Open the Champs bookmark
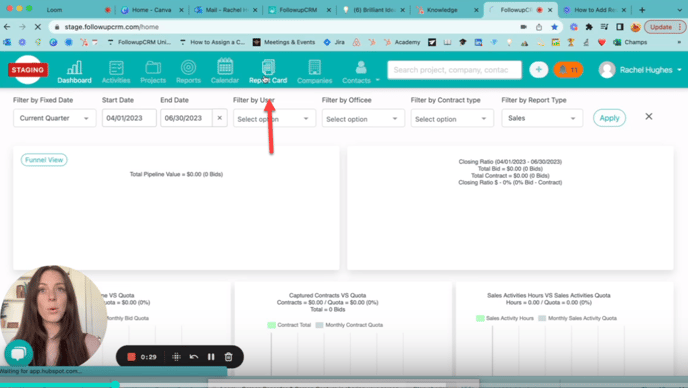The image size is (688, 388). click(630, 42)
